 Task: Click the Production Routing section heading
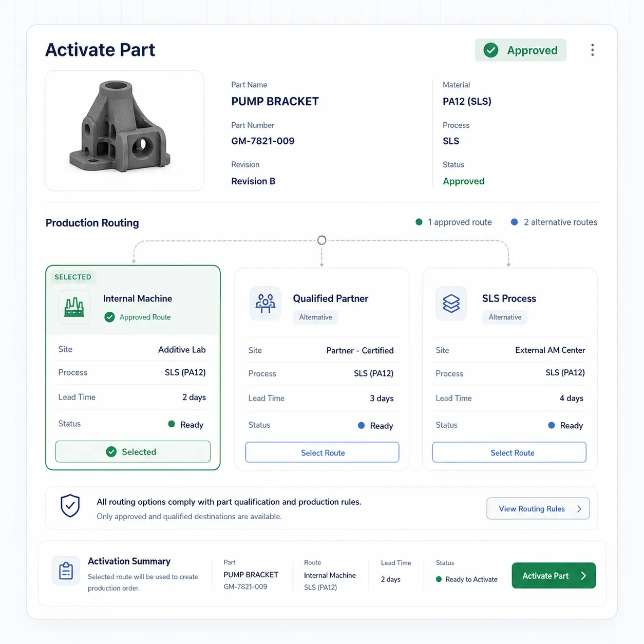[x=92, y=223]
